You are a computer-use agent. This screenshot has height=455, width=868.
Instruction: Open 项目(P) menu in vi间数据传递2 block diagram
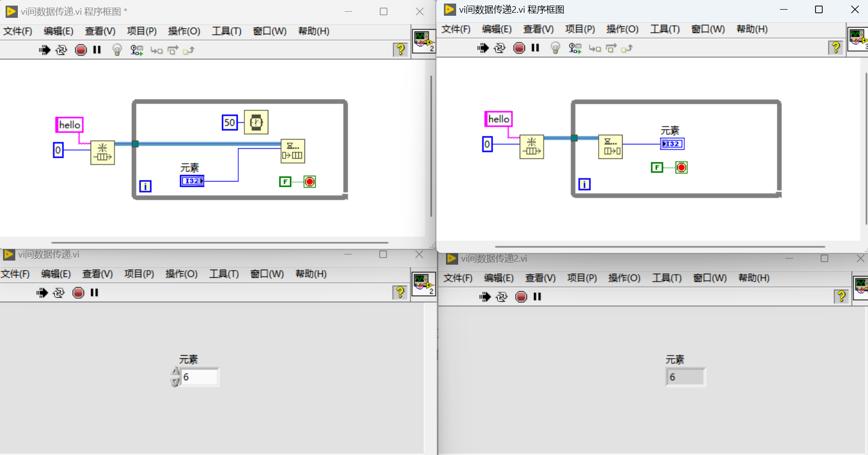click(580, 29)
